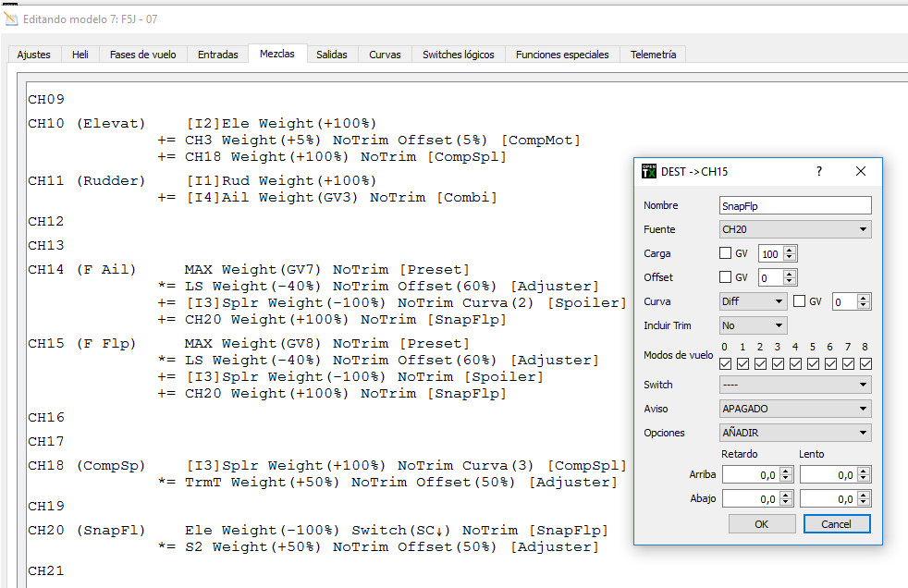This screenshot has width=908, height=588.
Task: Select the CH20 SnapFlp mix line under CH14
Action: 332,320
